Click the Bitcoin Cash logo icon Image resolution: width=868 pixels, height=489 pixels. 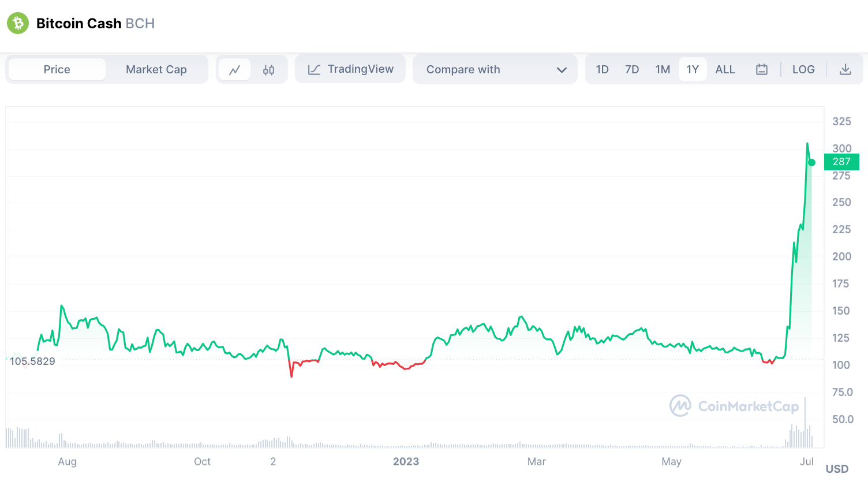coord(18,23)
